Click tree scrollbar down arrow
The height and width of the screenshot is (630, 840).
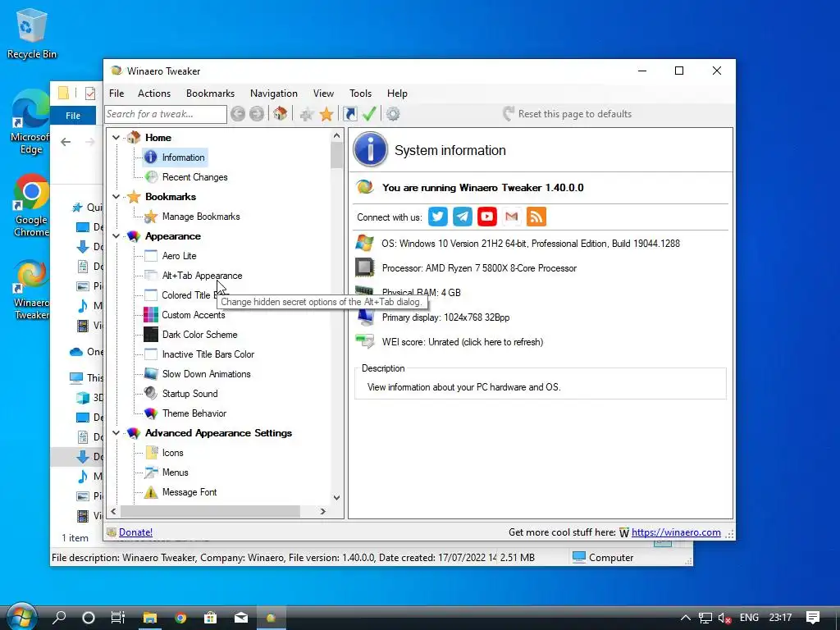[x=336, y=497]
